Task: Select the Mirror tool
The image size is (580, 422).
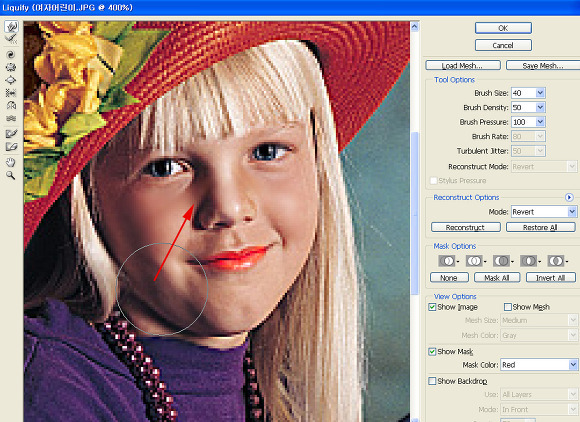Action: pyautogui.click(x=11, y=105)
